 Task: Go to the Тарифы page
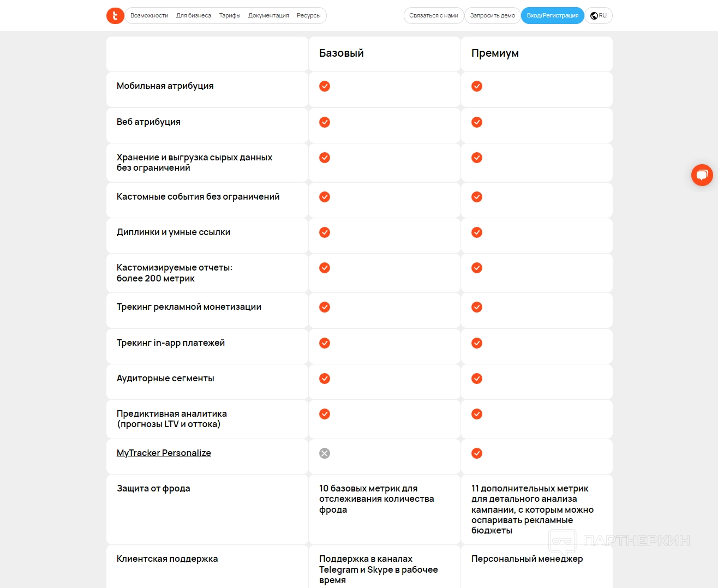click(230, 15)
